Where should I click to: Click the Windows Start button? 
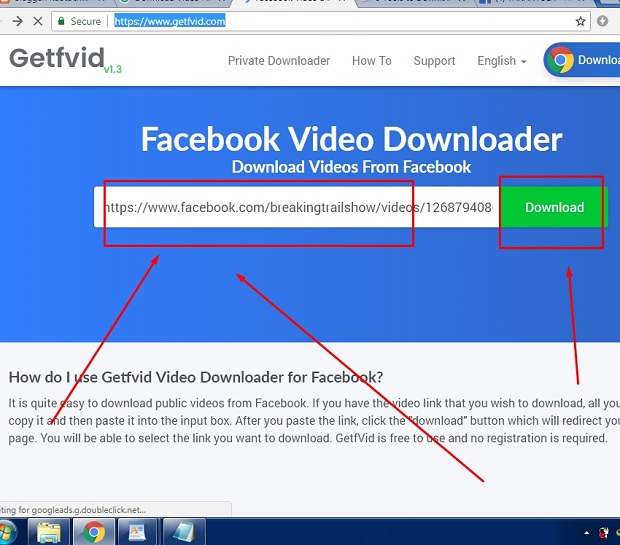coord(8,532)
